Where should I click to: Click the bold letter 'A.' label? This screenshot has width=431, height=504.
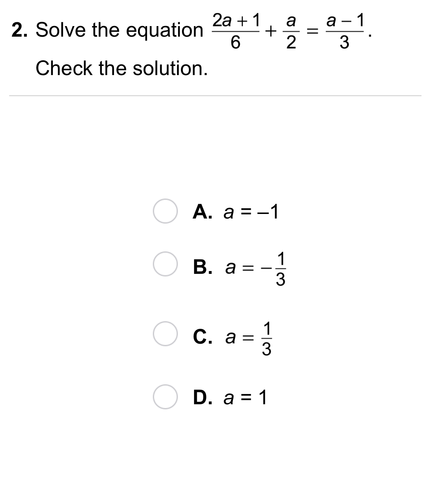(x=203, y=212)
